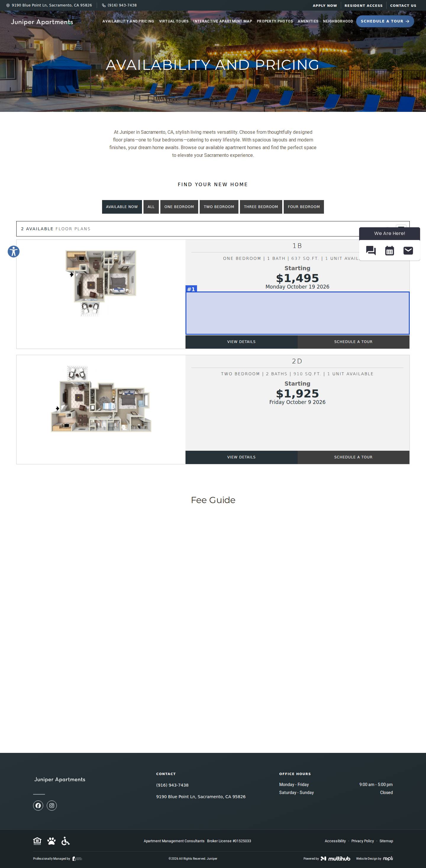
Task: Filter by Three Bedroom tab
Action: [x=261, y=207]
